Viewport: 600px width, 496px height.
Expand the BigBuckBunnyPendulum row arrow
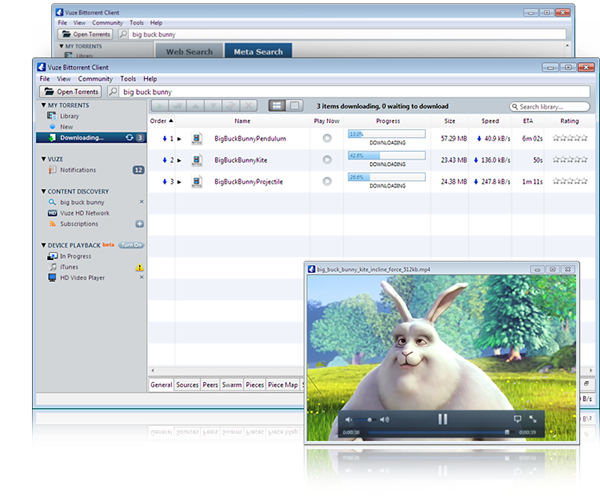179,138
